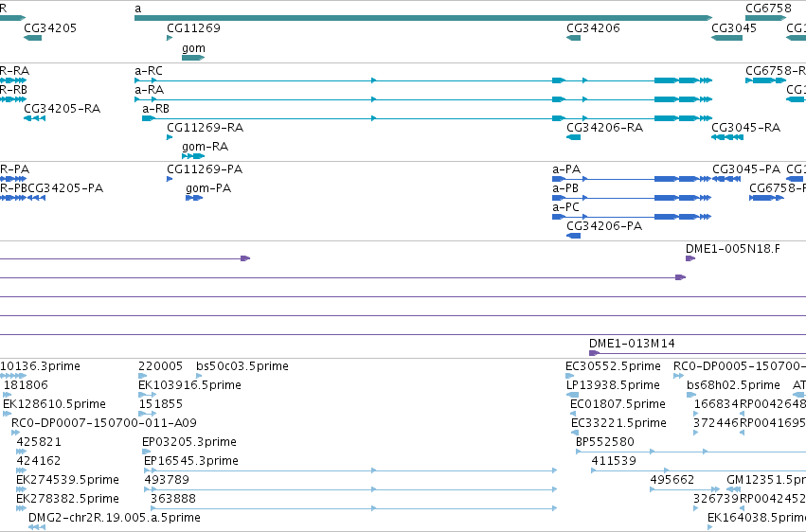The width and height of the screenshot is (806, 532).
Task: Click gom-PA protein label
Action: pyautogui.click(x=208, y=188)
